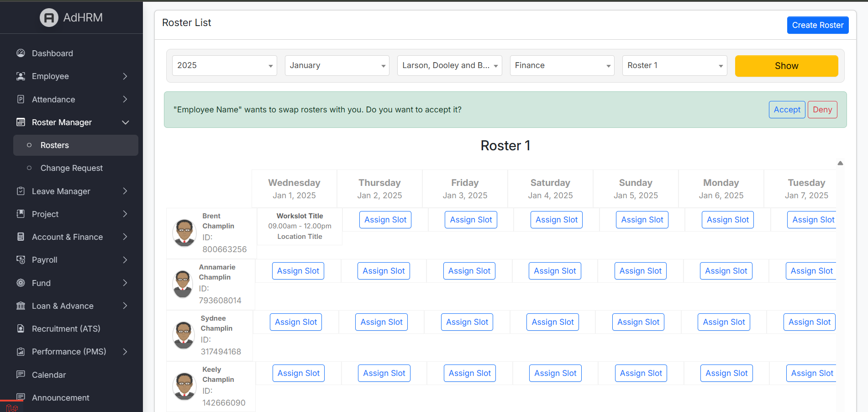This screenshot has width=868, height=412.
Task: Open the Finance department dropdown
Action: 562,66
